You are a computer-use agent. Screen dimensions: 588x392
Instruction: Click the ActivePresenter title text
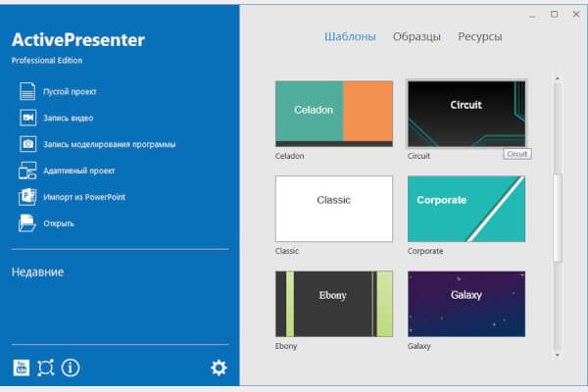click(78, 40)
